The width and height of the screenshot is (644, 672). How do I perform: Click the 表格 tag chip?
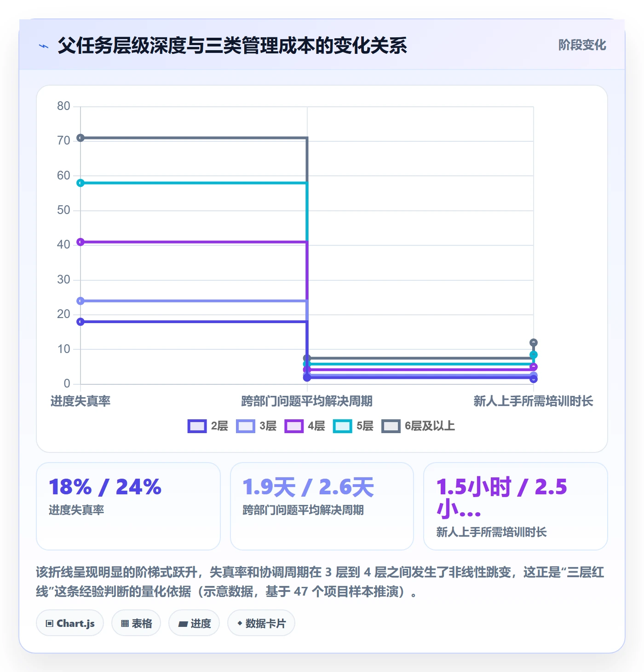pyautogui.click(x=136, y=623)
